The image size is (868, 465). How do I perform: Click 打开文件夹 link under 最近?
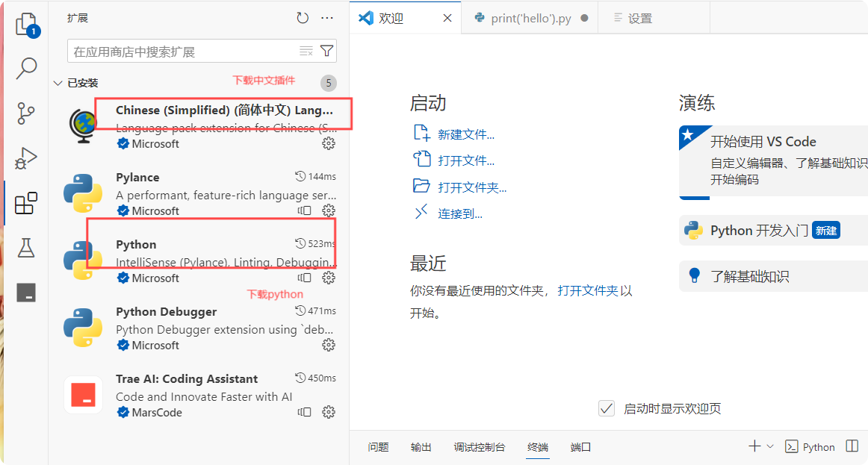[588, 290]
